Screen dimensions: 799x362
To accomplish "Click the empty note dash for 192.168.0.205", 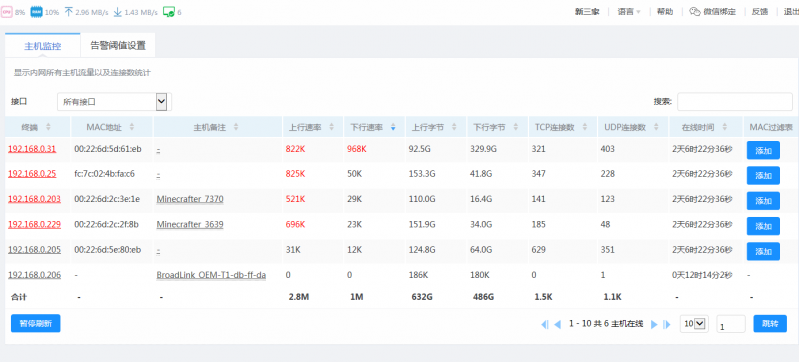I will point(158,249).
